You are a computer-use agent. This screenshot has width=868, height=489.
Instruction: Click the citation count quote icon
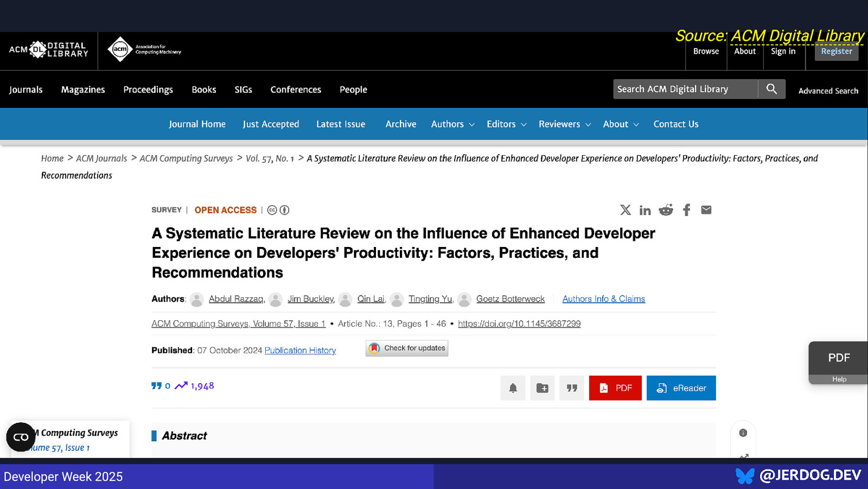click(x=156, y=386)
